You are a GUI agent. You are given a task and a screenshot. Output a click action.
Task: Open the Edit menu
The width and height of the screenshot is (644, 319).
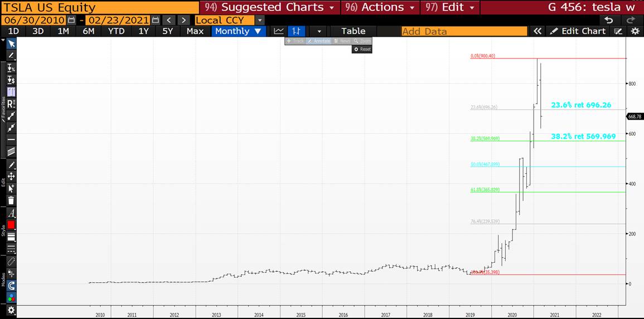[450, 7]
